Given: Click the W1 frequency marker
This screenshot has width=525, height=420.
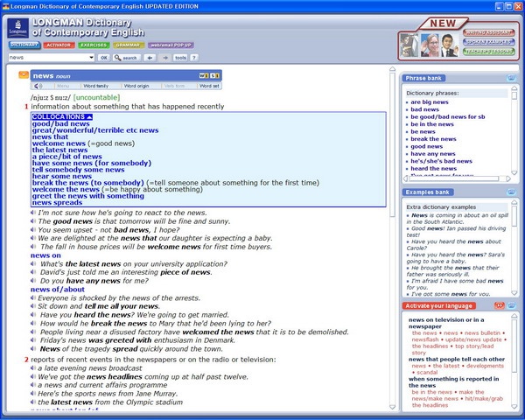Looking at the screenshot, I should point(204,76).
